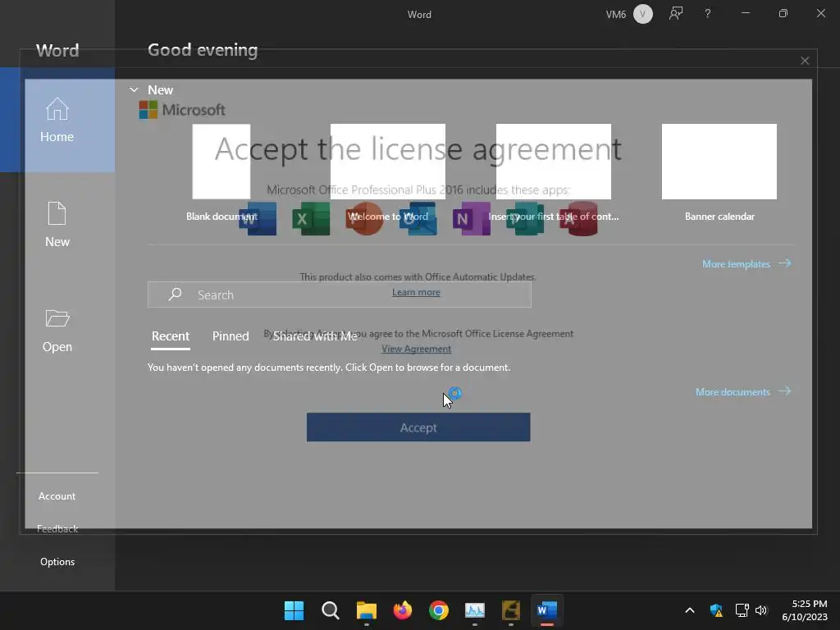The height and width of the screenshot is (630, 840).
Task: Click the Accept button in the license dialog
Action: pyautogui.click(x=418, y=427)
